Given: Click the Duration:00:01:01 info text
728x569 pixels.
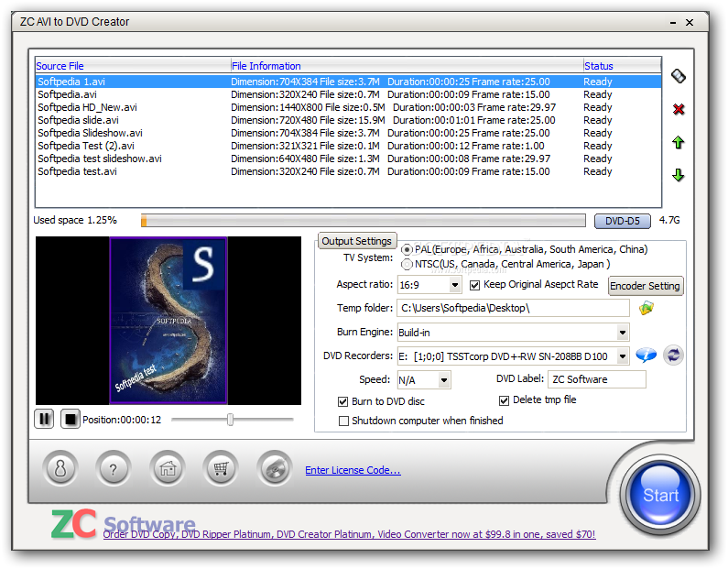Looking at the screenshot, I should coord(434,120).
